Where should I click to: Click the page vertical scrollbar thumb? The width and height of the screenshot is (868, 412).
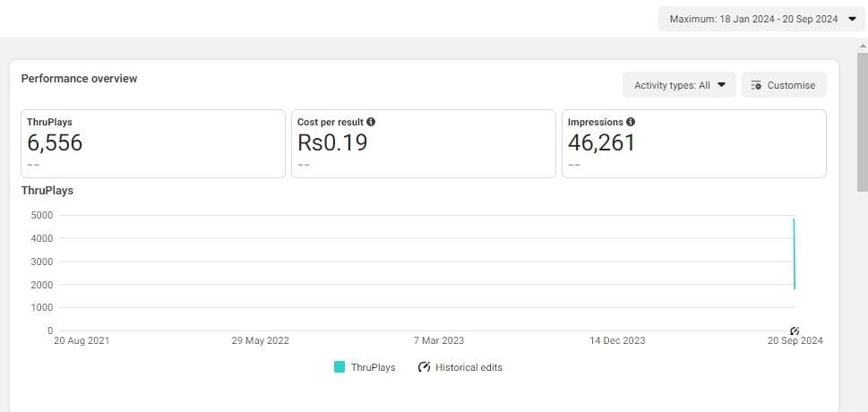(863, 122)
